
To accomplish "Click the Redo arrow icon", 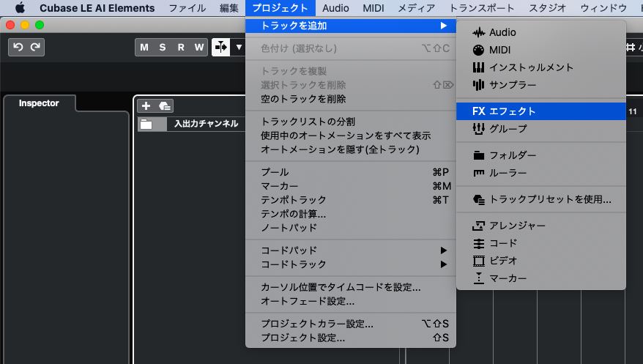I will [x=35, y=47].
